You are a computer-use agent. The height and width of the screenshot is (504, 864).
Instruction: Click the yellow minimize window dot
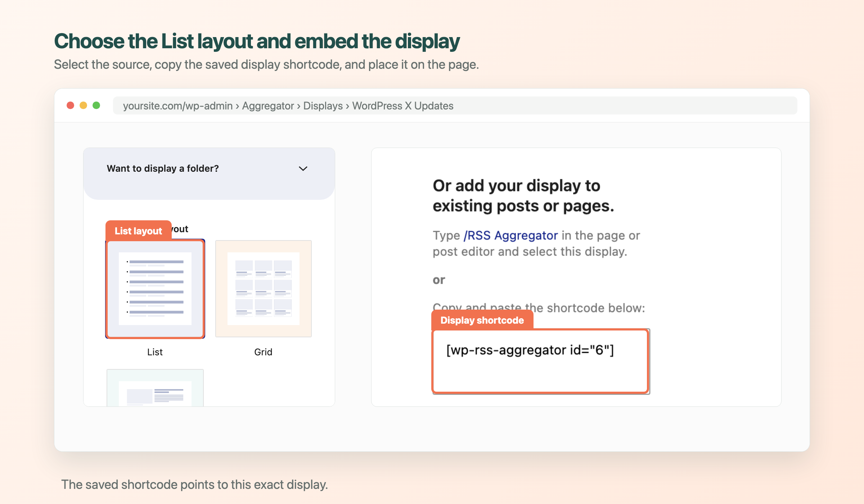83,105
